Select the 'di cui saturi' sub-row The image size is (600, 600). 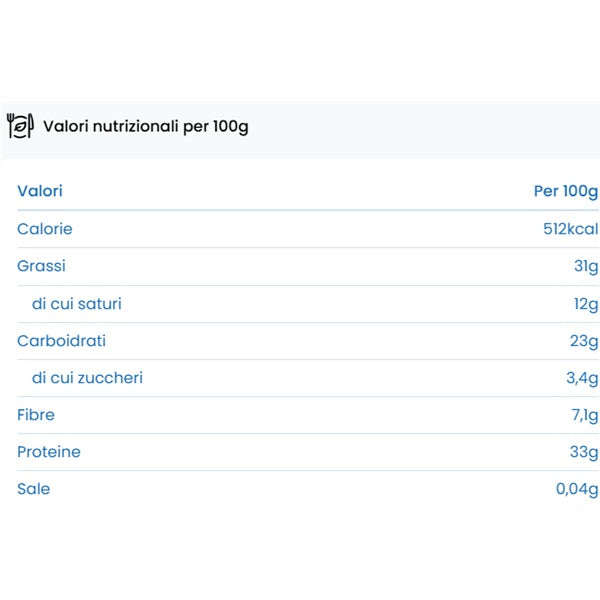pyautogui.click(x=77, y=303)
